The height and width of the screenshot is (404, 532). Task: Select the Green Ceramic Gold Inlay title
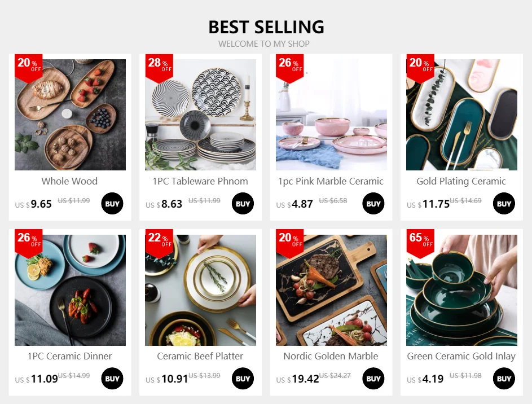click(x=461, y=356)
